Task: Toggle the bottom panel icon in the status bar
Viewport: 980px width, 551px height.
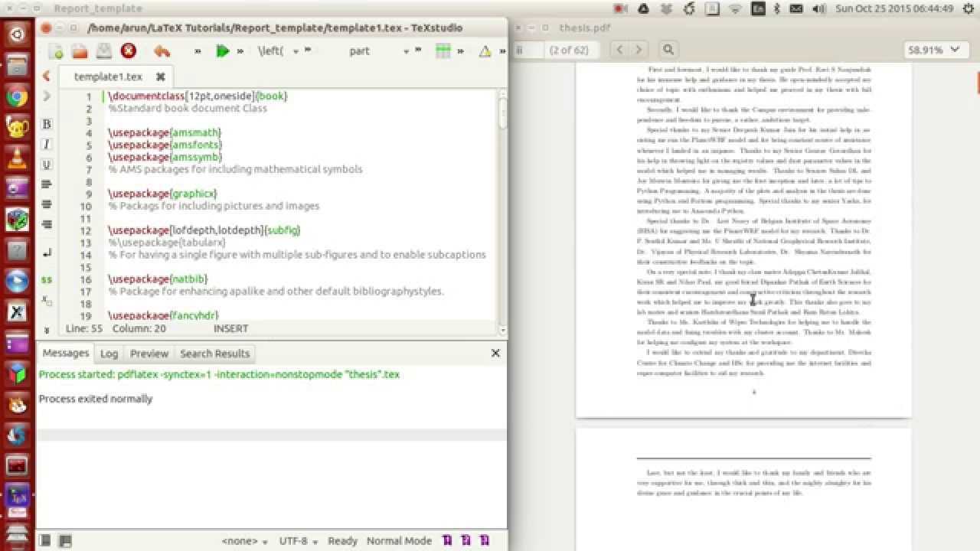Action: [x=65, y=540]
